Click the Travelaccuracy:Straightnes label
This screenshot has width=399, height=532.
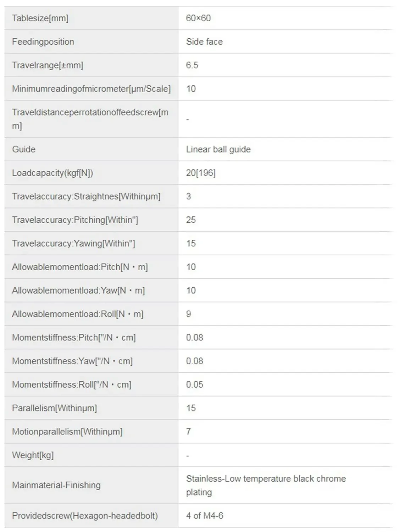(x=86, y=196)
